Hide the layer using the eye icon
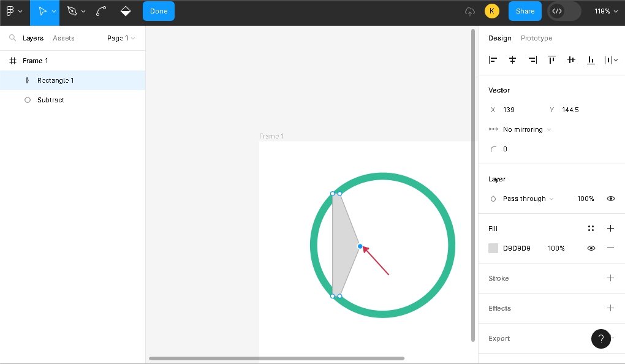The image size is (625, 364). tap(610, 199)
